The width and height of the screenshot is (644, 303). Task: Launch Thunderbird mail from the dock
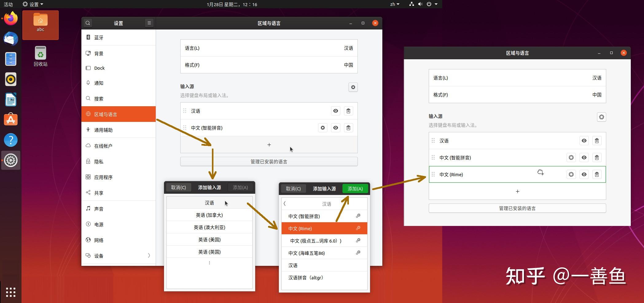coord(11,39)
